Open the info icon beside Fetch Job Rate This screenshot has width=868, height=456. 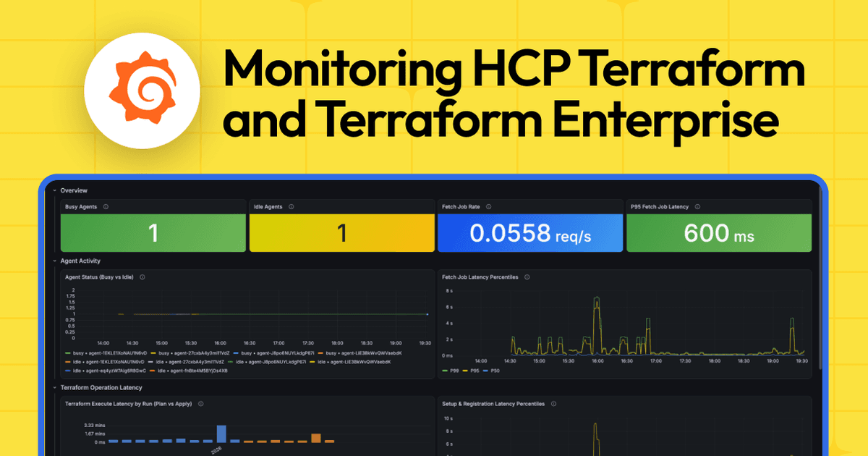(488, 206)
